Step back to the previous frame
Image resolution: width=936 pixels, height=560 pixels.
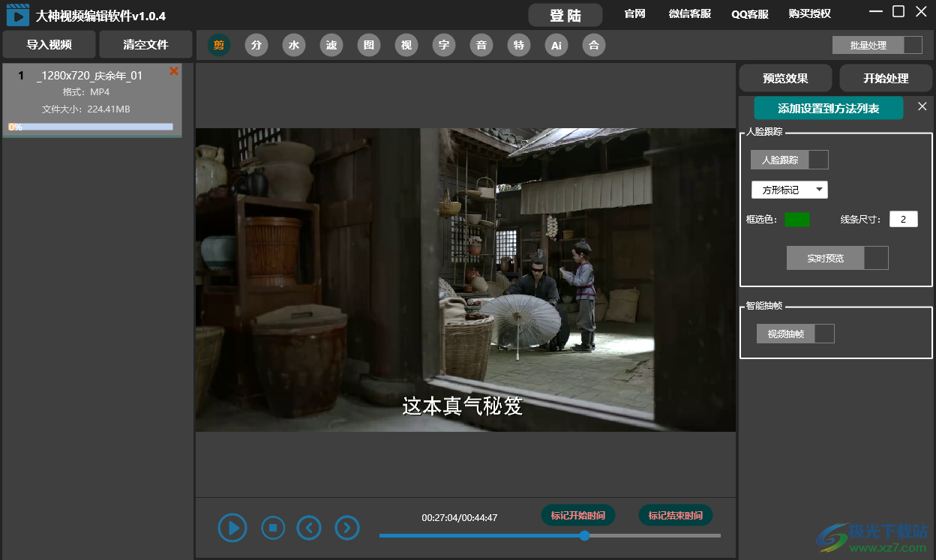309,528
